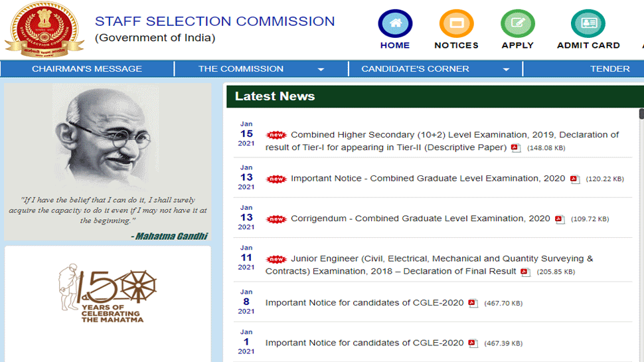This screenshot has height=362, width=644.
Task: Open PDF icon for Important Notice CGL Examination 2020
Action: click(575, 179)
